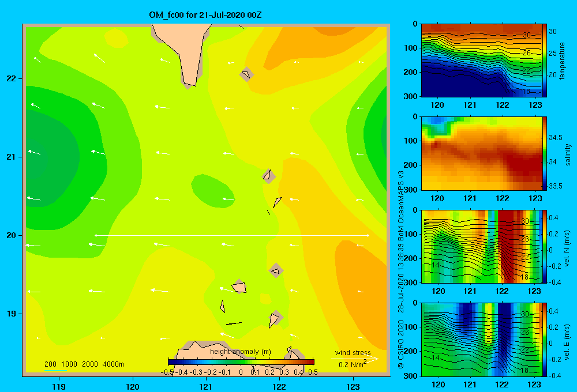Click the wind stress reference arrow
Image resolution: width=577 pixels, height=392 pixels.
click(355, 359)
